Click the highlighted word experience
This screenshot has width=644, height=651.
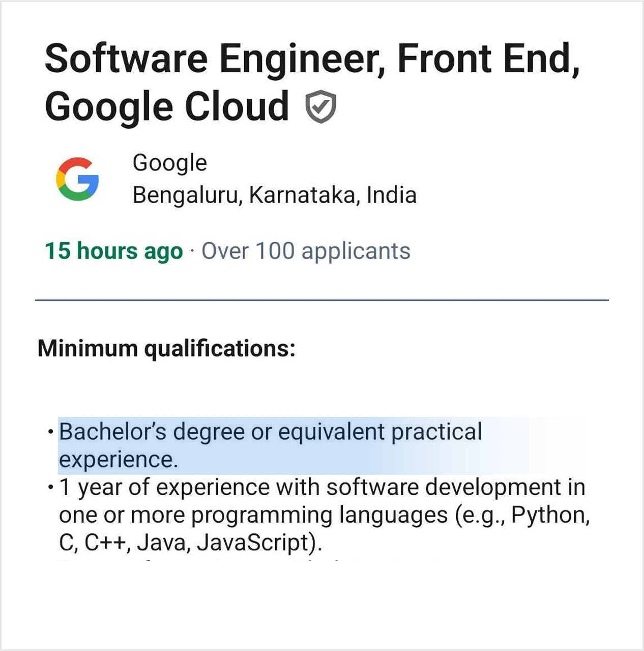point(118,460)
